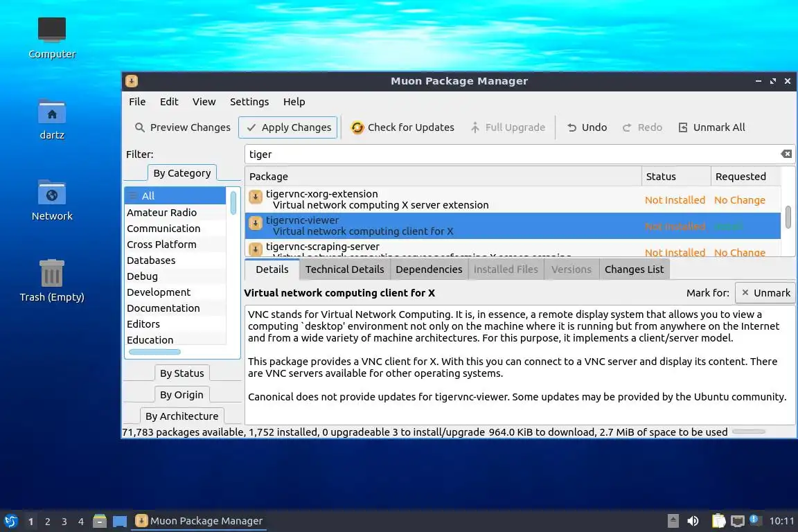Undo the last marking

pos(587,127)
